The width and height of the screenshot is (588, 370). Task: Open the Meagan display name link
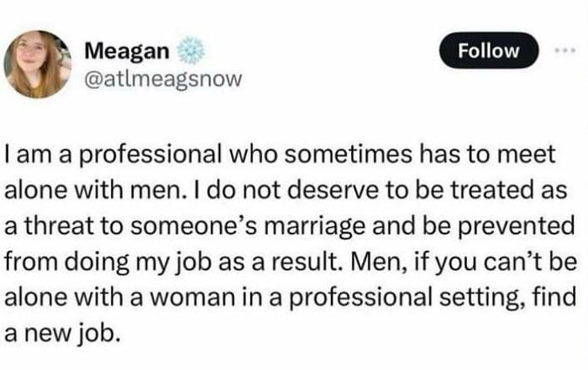128,52
